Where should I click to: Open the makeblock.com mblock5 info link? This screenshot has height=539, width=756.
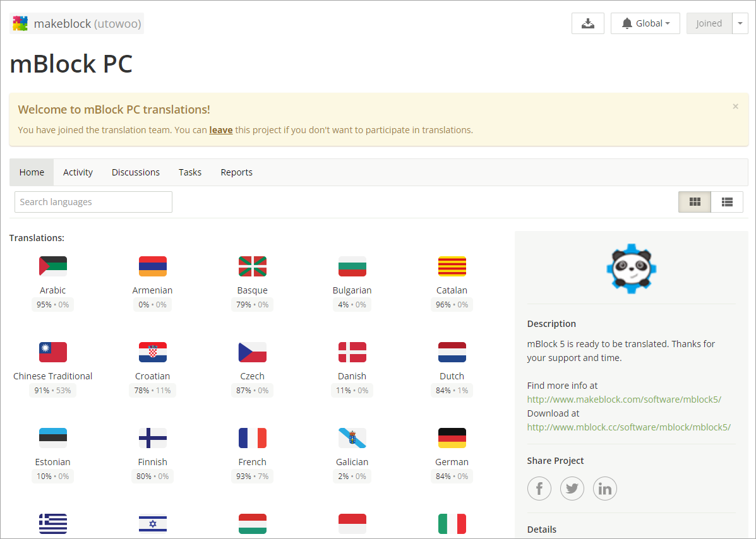point(624,400)
